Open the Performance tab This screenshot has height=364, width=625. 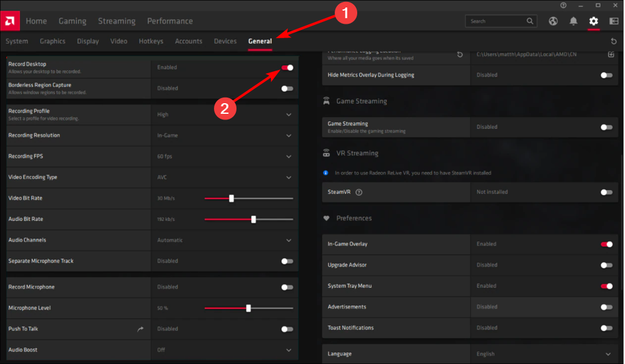(170, 21)
